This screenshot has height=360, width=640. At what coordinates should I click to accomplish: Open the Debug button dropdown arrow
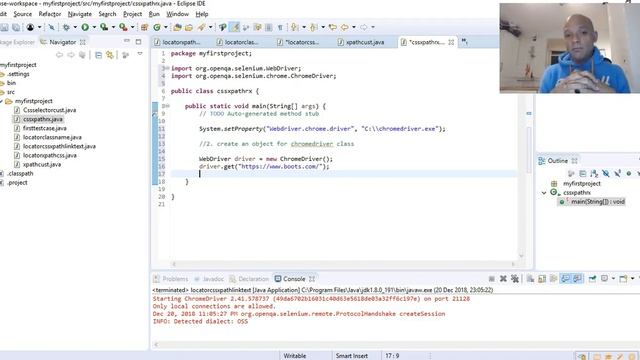75,27
